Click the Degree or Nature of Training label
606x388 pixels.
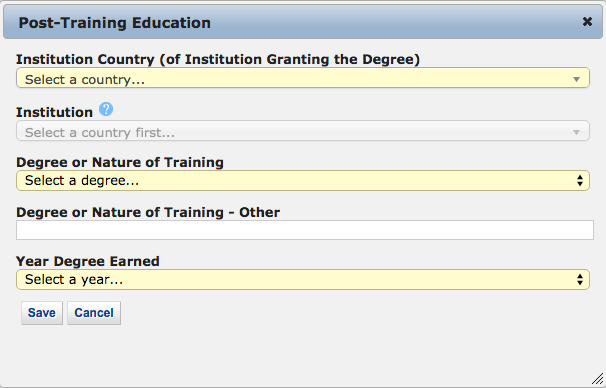tap(120, 162)
